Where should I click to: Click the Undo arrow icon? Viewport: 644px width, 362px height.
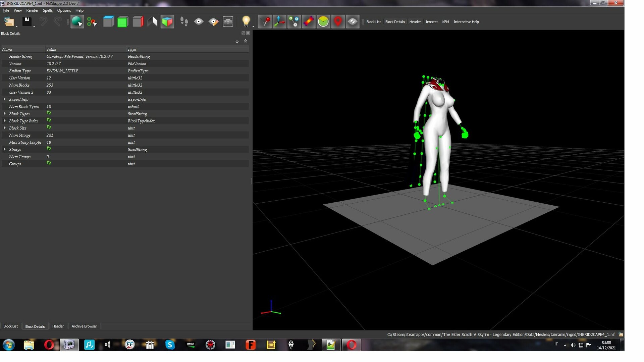[x=43, y=22]
